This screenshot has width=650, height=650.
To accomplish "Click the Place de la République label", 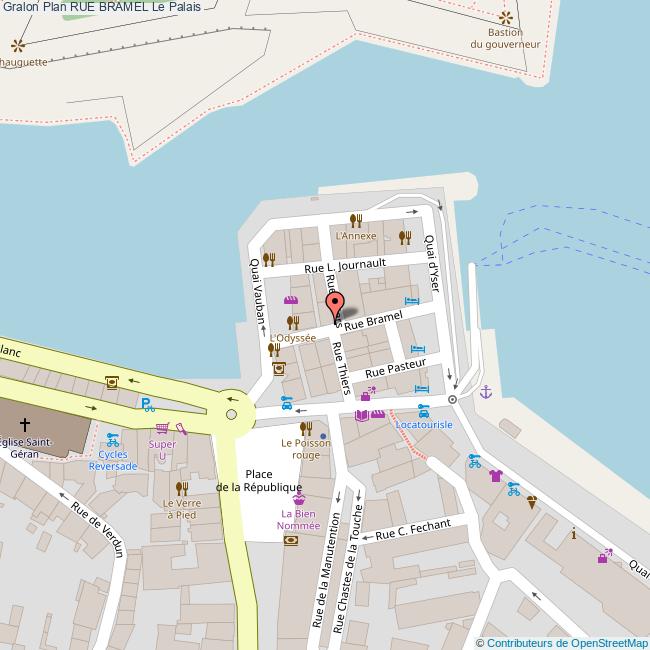I will (x=256, y=480).
